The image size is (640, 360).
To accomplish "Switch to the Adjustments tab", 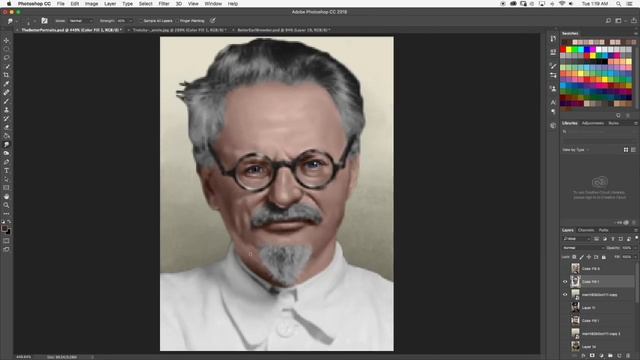I will pos(593,123).
